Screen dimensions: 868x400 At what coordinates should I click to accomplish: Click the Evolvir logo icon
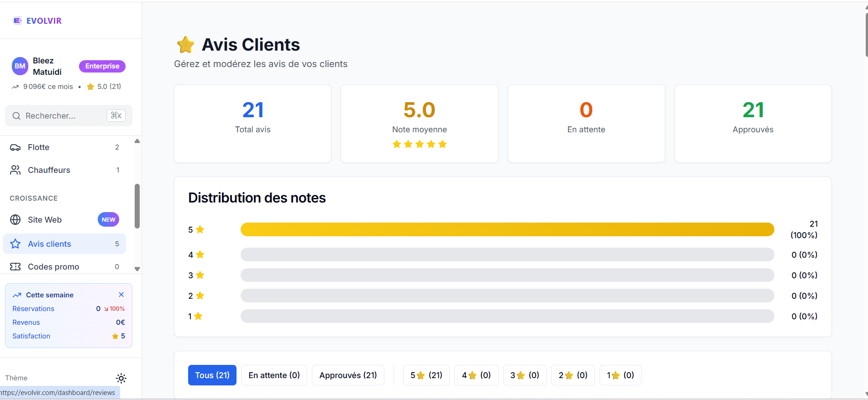(x=17, y=21)
